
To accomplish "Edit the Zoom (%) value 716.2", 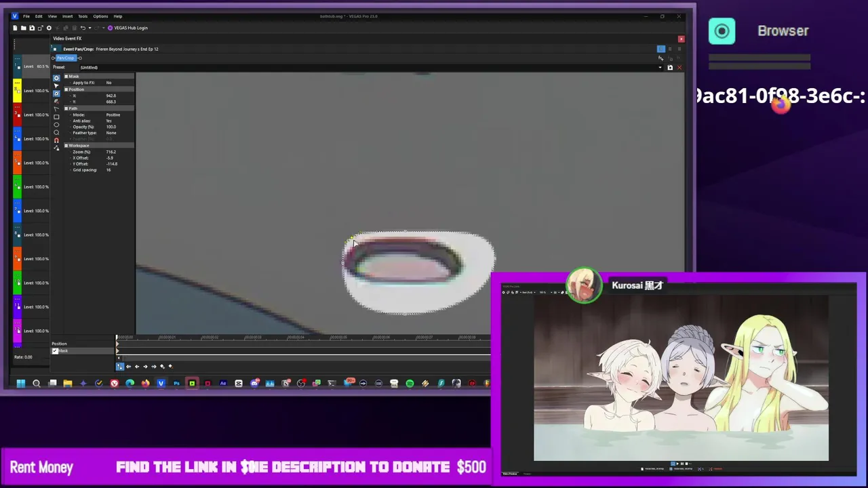I will coord(111,152).
